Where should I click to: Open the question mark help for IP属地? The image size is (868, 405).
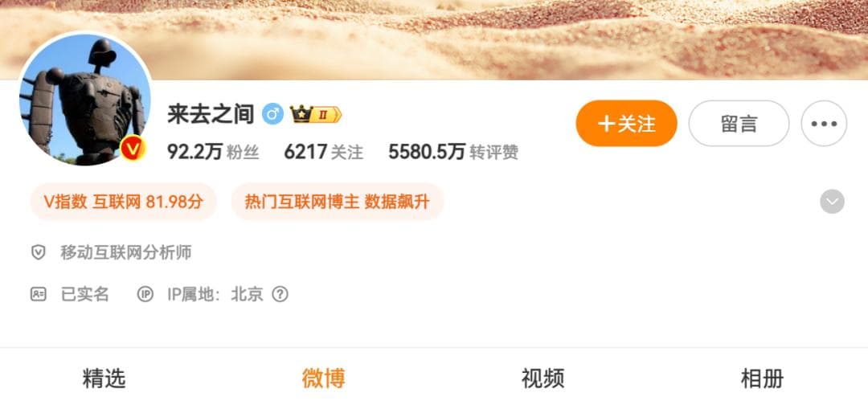(x=280, y=294)
